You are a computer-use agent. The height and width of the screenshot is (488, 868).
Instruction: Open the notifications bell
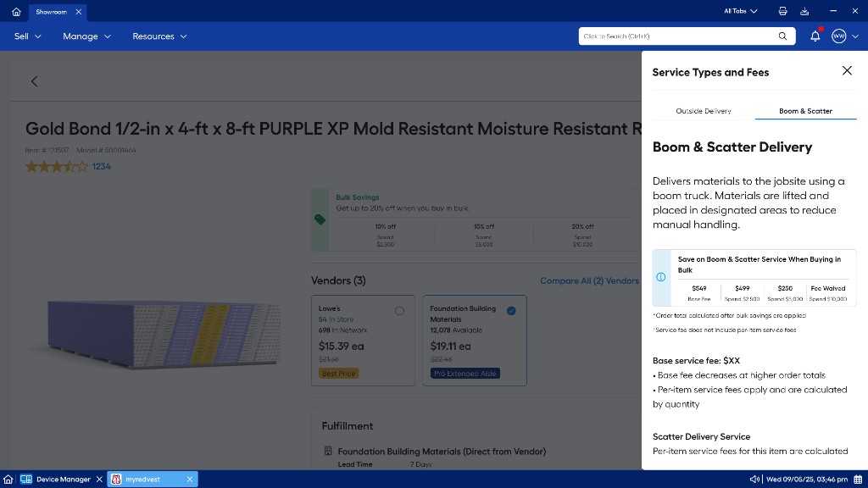point(815,36)
